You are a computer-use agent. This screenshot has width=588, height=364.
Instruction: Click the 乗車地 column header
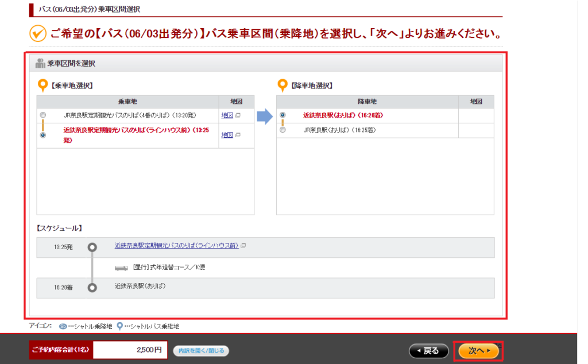127,102
